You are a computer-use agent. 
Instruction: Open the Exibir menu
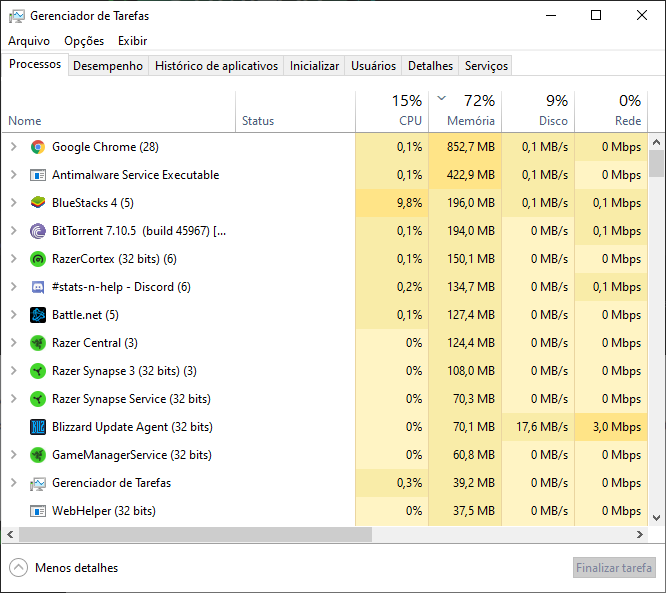tap(133, 41)
